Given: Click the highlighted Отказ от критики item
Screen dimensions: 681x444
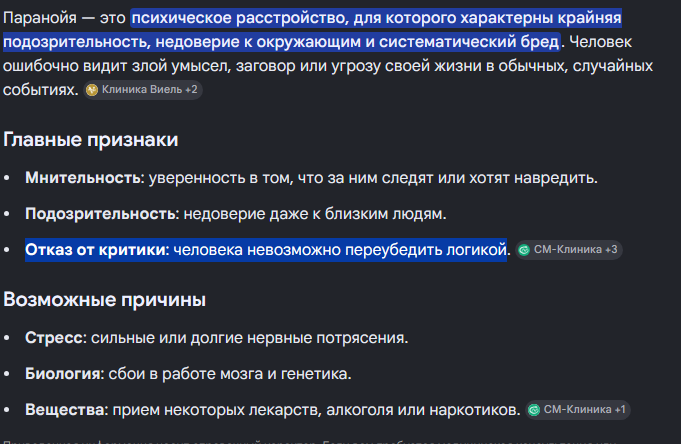Looking at the screenshot, I should [x=266, y=250].
